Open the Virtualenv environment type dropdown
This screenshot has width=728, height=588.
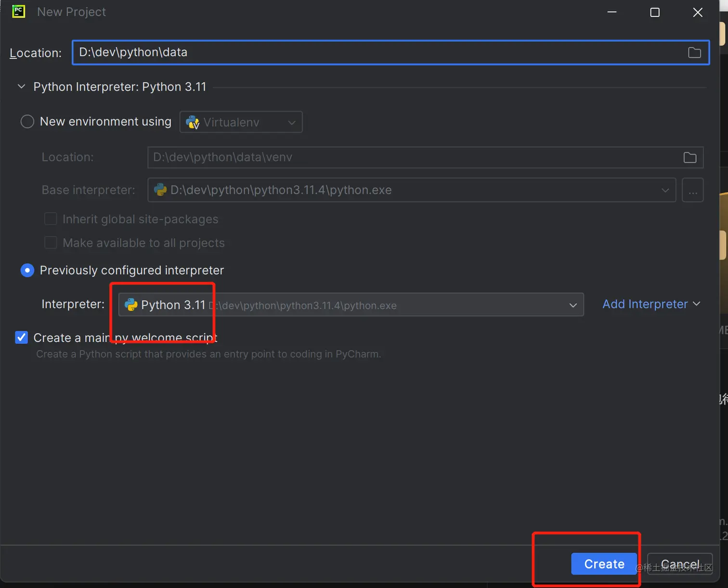[241, 122]
